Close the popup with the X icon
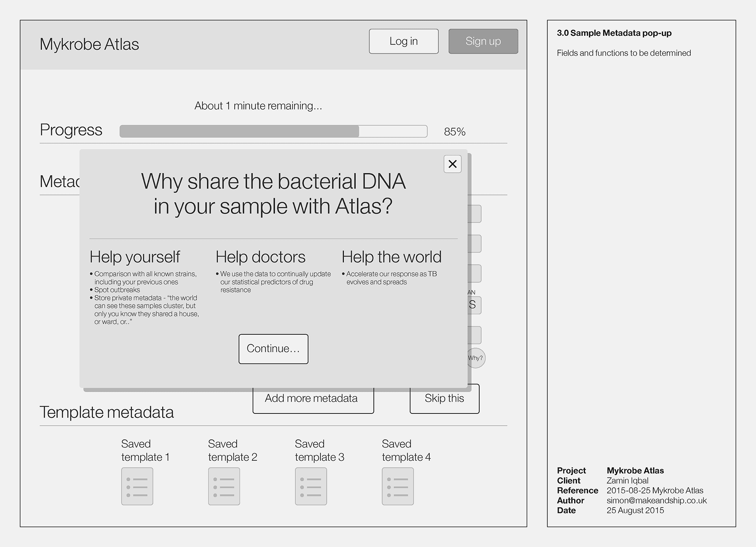This screenshot has width=756, height=547. pyautogui.click(x=452, y=164)
